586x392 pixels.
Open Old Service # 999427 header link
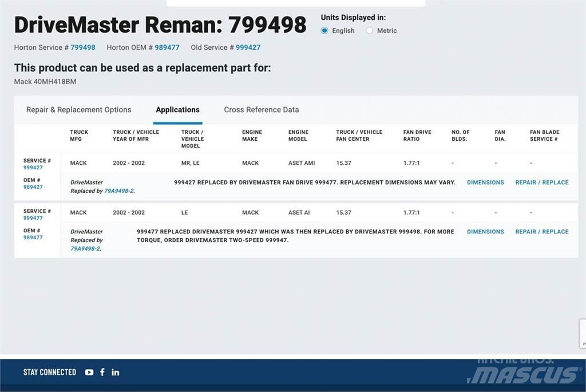(248, 47)
